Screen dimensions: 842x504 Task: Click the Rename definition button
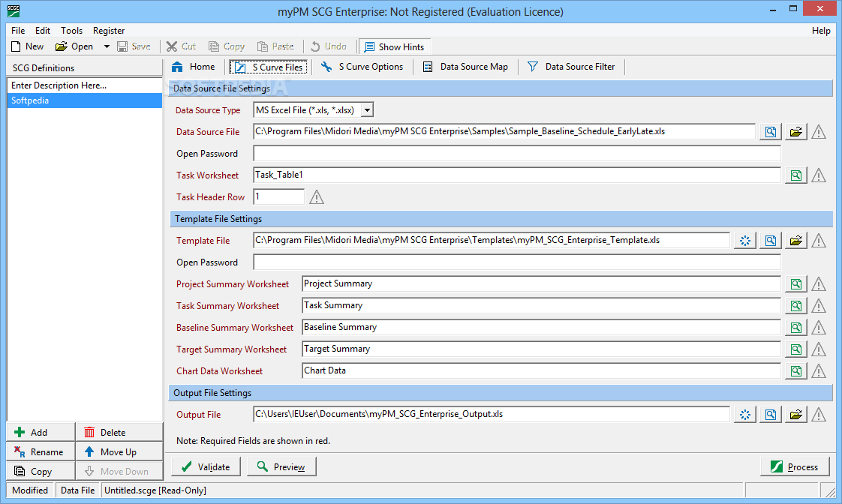41,452
